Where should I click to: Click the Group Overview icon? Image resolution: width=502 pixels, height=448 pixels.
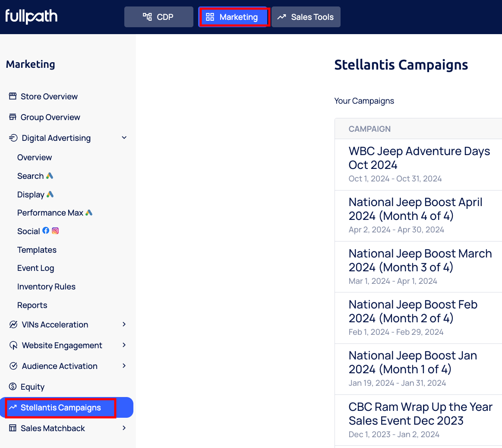[13, 117]
